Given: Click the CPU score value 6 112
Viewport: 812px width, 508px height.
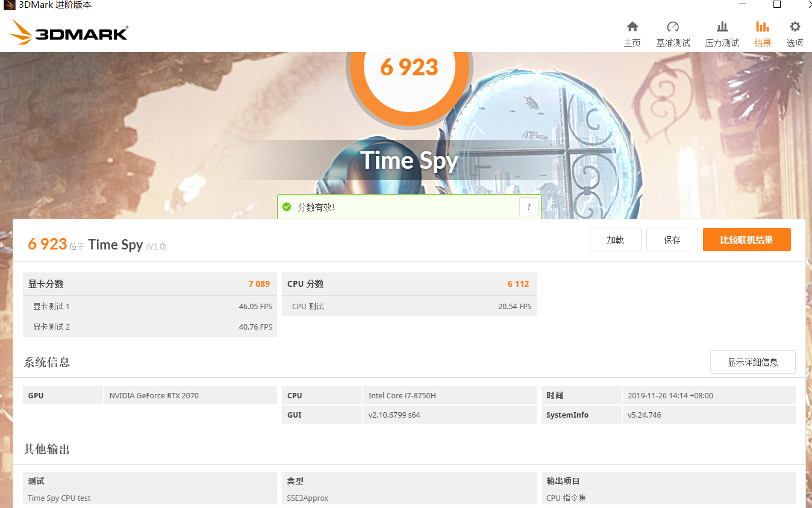Looking at the screenshot, I should [518, 284].
